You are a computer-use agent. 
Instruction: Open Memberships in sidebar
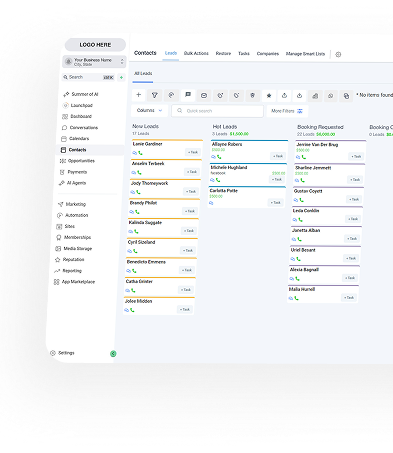pyautogui.click(x=73, y=237)
